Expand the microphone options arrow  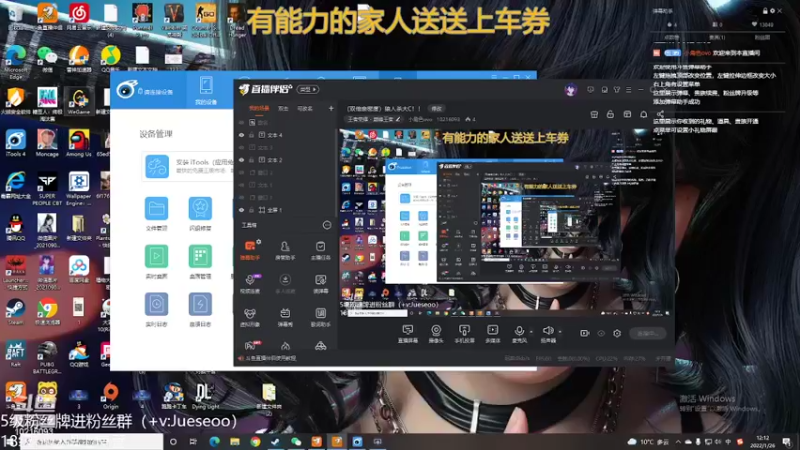[x=531, y=332]
